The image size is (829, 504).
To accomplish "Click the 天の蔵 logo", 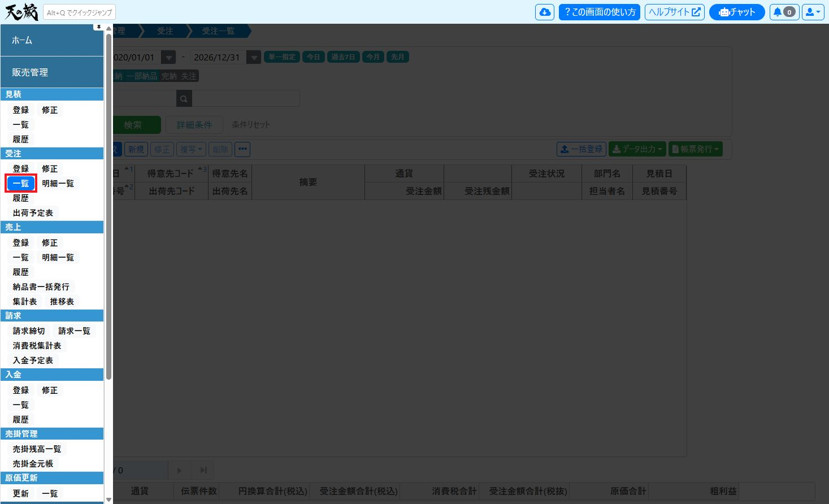I will [21, 12].
